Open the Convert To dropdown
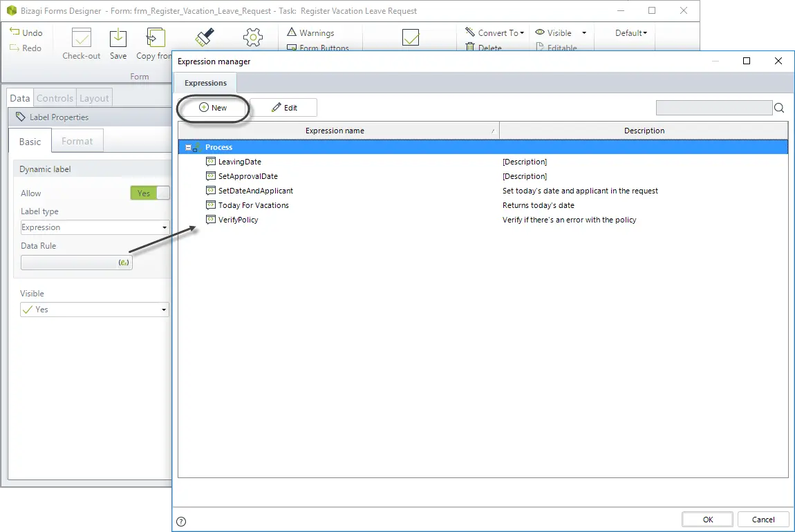The image size is (795, 532). click(x=495, y=32)
